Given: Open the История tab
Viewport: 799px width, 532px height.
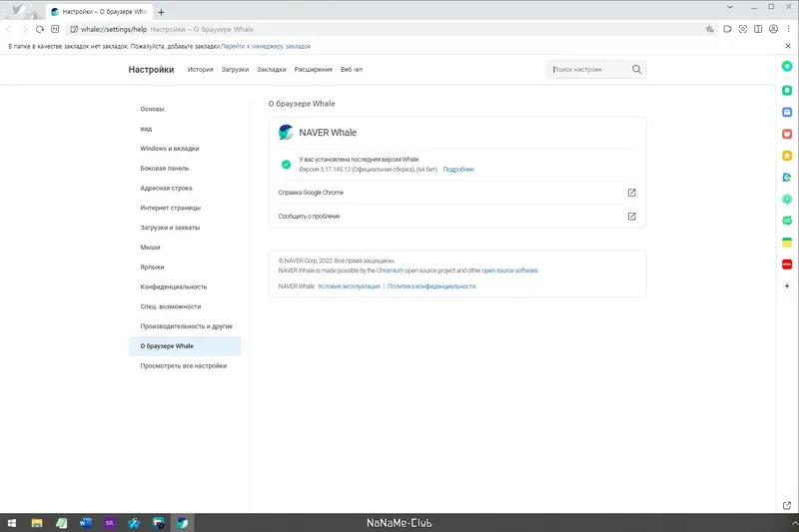Looking at the screenshot, I should (x=201, y=69).
